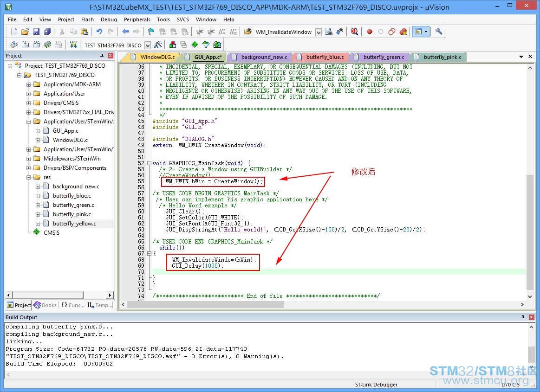Rebuild all target files
Screen dimensions: 540x392
click(x=37, y=45)
